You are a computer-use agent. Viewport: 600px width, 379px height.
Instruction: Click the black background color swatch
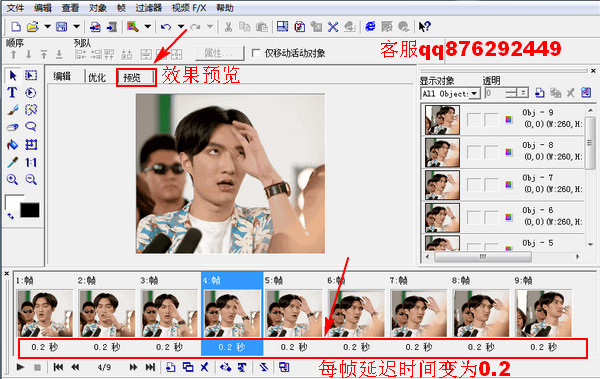pyautogui.click(x=30, y=210)
